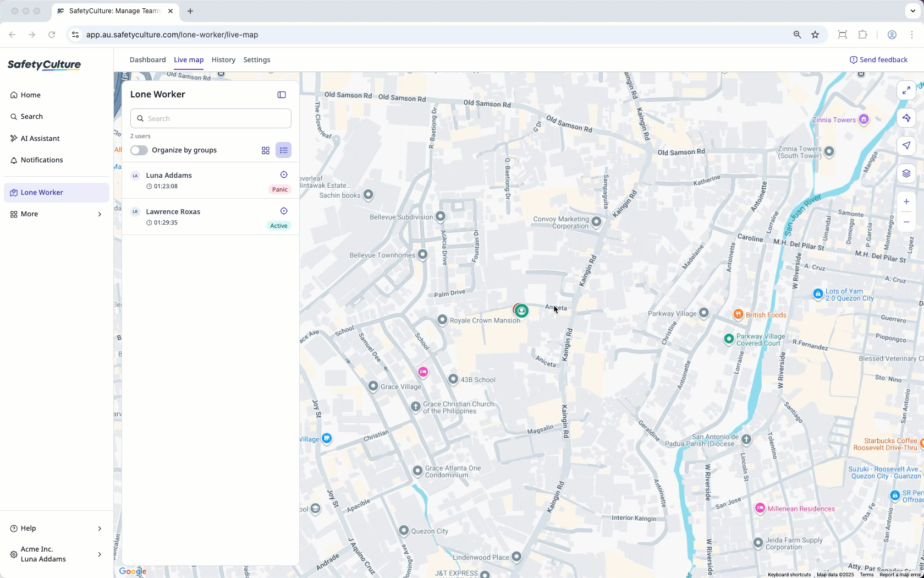Click the Panic status badge
Viewport: 924px width, 578px height.
279,189
